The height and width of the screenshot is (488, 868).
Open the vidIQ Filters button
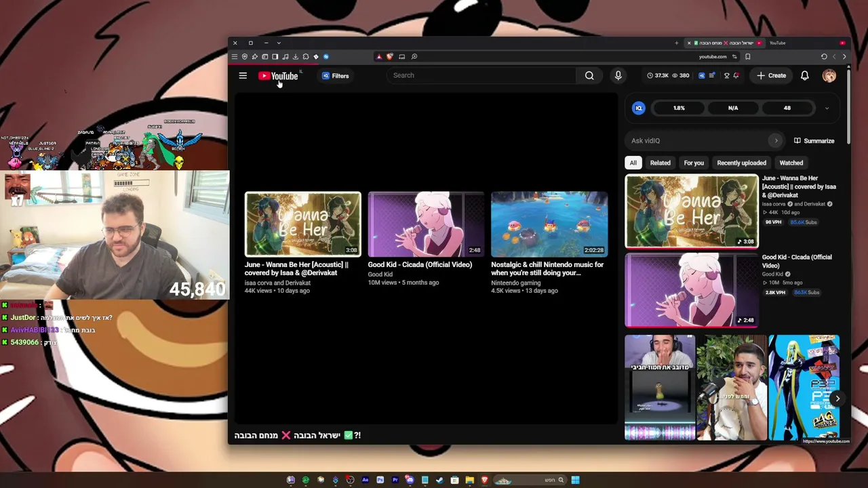click(335, 76)
